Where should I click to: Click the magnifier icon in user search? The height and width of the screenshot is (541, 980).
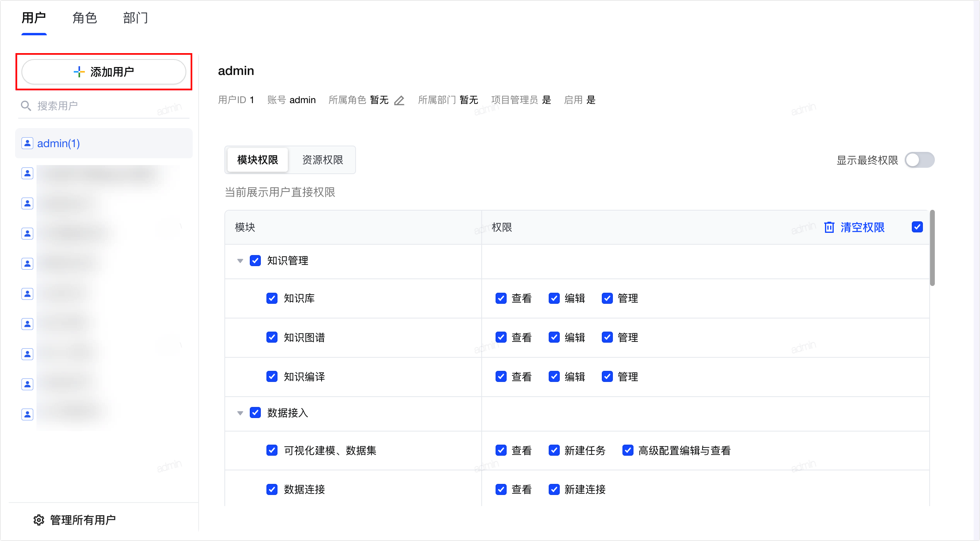(x=26, y=106)
